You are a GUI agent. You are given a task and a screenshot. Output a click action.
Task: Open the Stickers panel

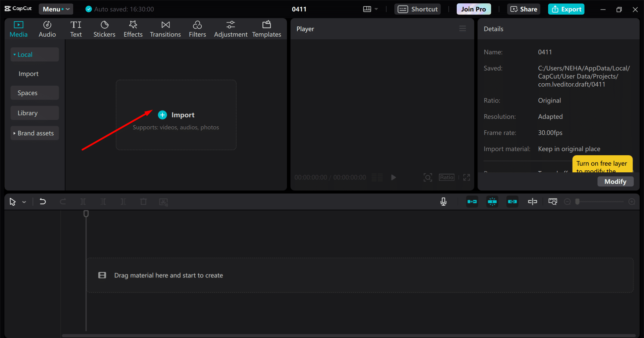tap(104, 29)
